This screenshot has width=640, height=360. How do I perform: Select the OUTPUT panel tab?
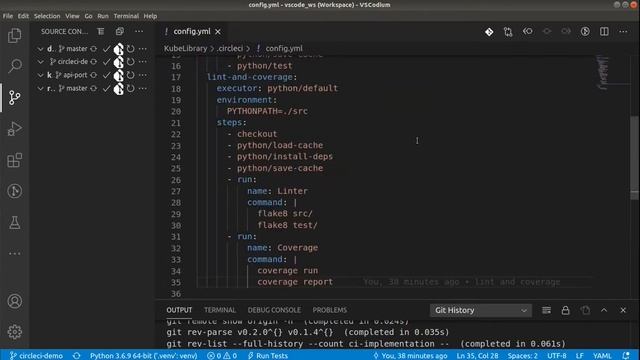[179, 310]
